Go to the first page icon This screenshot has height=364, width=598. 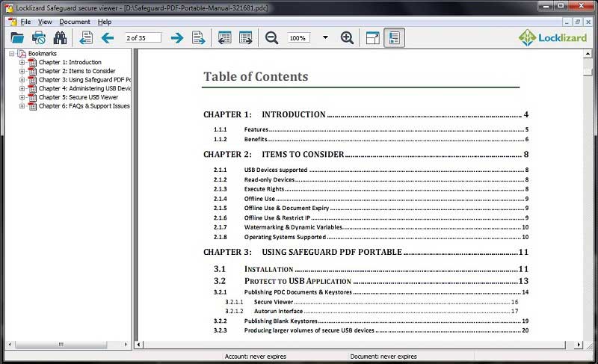pos(86,37)
